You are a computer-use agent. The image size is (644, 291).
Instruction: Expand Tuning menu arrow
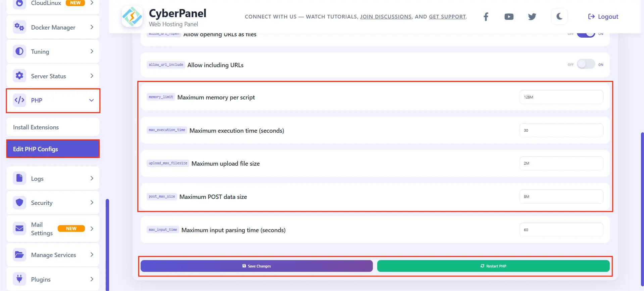92,51
